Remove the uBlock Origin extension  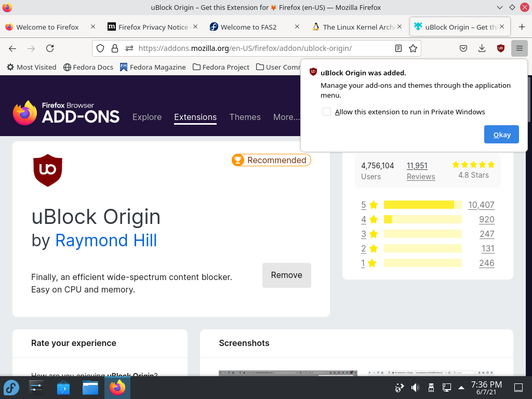tap(287, 275)
